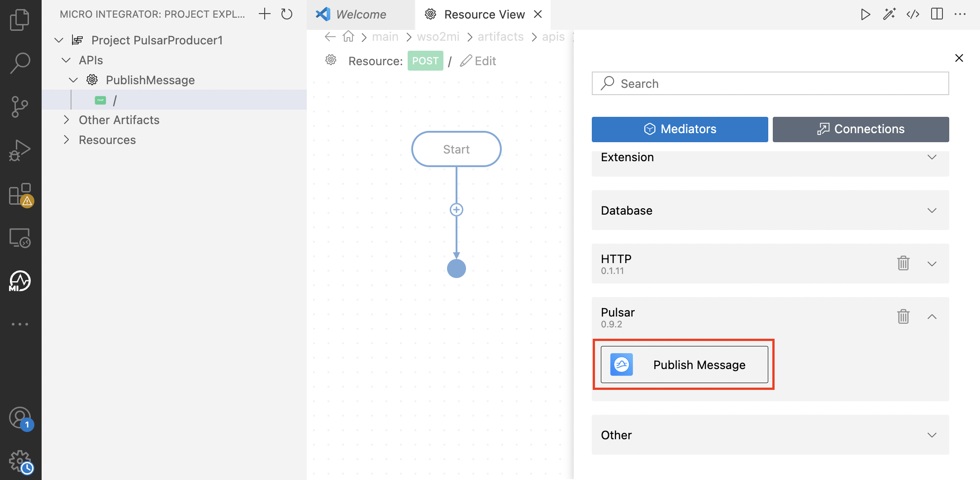
Task: Show source code view icon
Action: (913, 14)
